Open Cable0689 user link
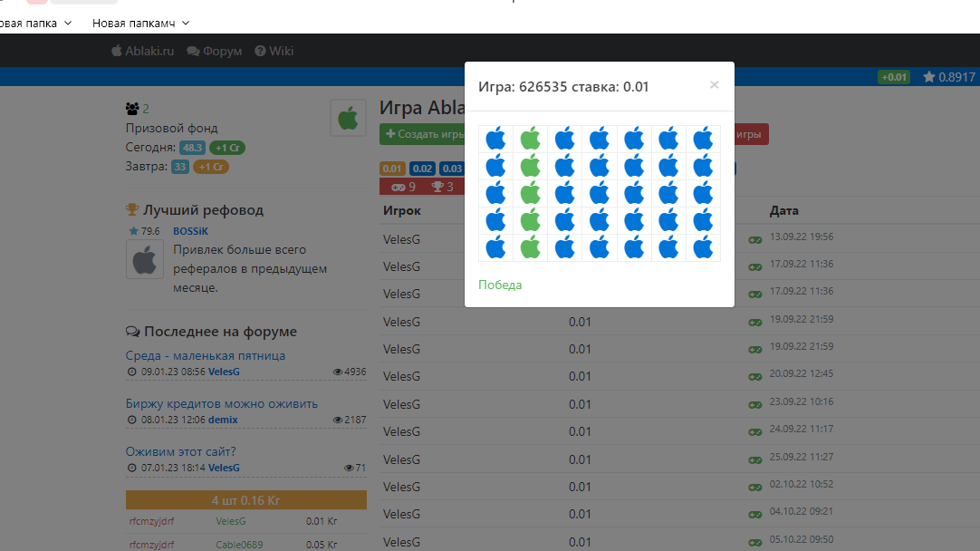 click(239, 545)
